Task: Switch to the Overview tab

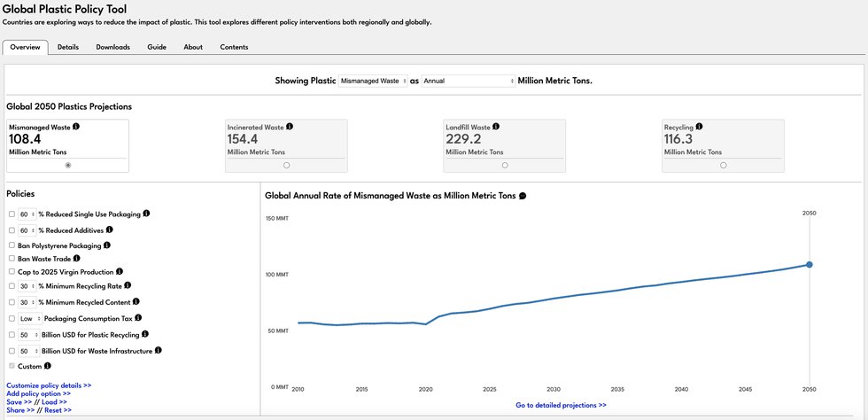Action: pyautogui.click(x=26, y=47)
